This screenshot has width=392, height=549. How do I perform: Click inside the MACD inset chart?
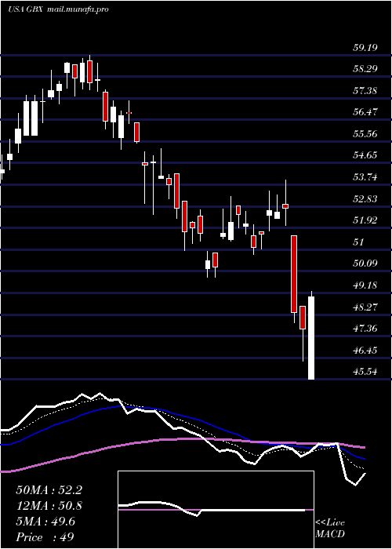pos(216,510)
